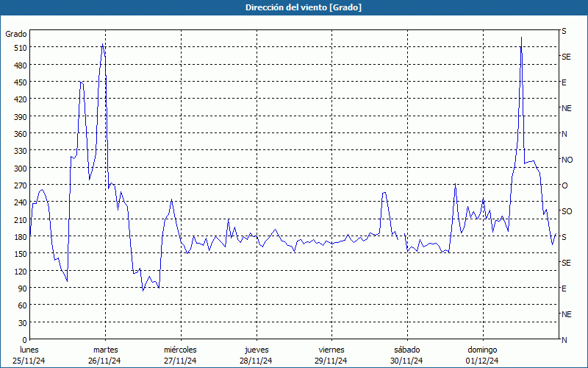Image resolution: width=588 pixels, height=368 pixels.
Task: Click the 'N' compass label at 360 level
Action: [x=564, y=134]
